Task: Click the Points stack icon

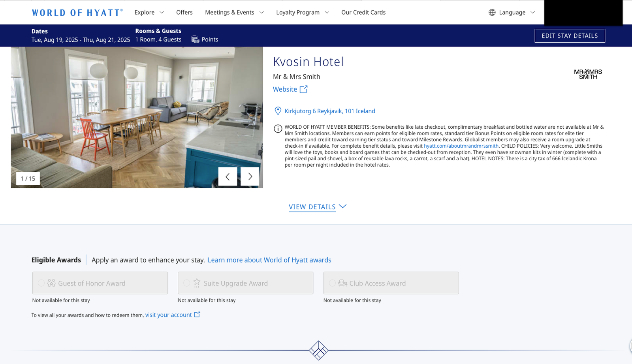Action: point(195,39)
